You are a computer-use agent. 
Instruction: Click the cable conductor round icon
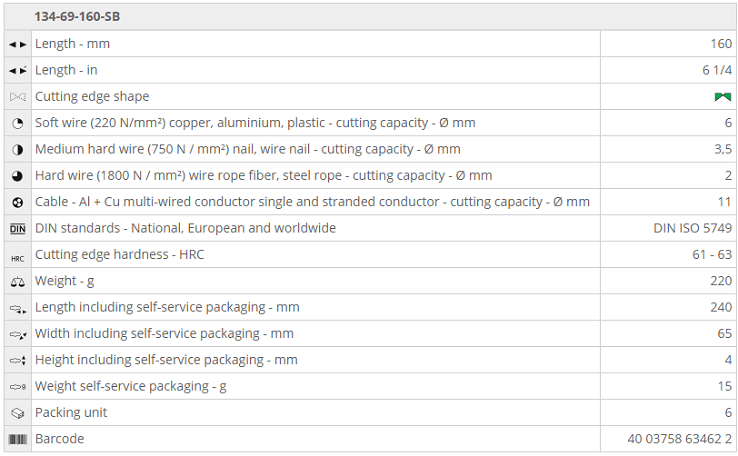pyautogui.click(x=17, y=202)
